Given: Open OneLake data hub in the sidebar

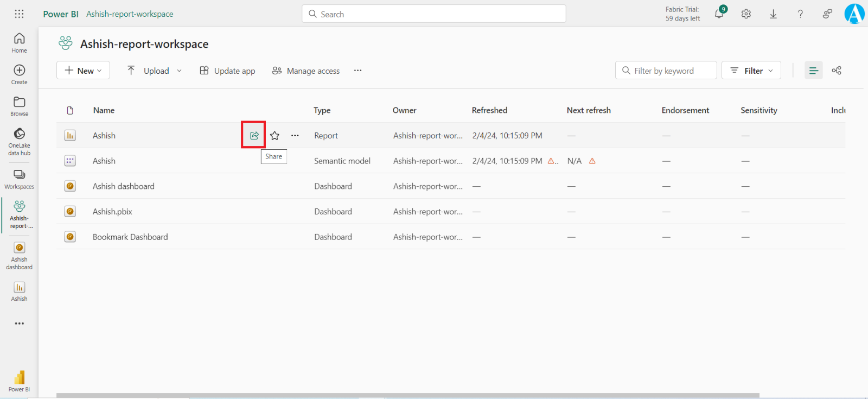Looking at the screenshot, I should pos(19,141).
